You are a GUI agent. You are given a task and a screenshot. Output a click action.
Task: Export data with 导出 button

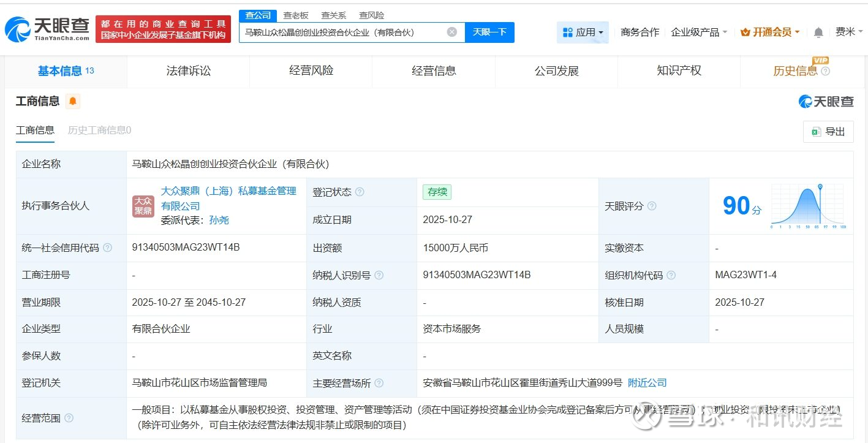(x=828, y=132)
